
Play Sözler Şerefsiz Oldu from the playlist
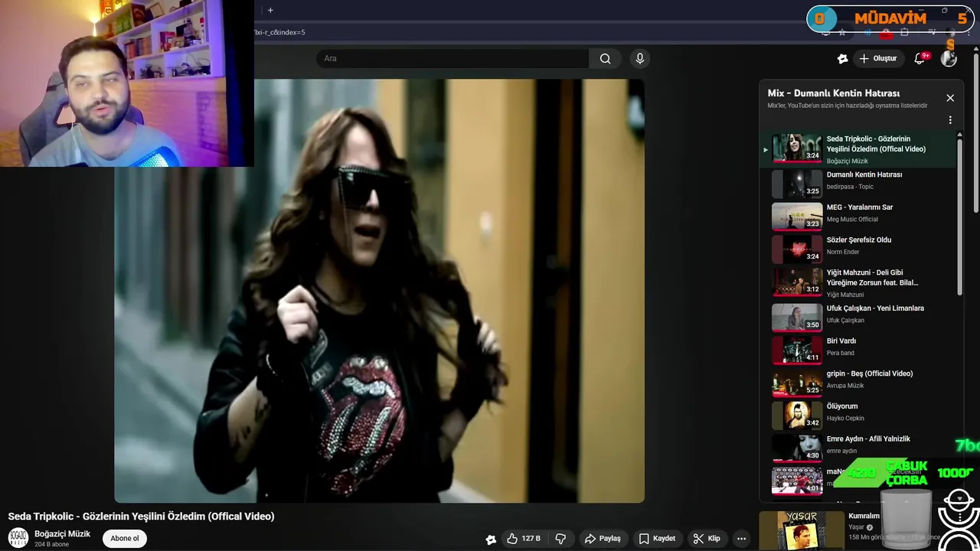857,249
